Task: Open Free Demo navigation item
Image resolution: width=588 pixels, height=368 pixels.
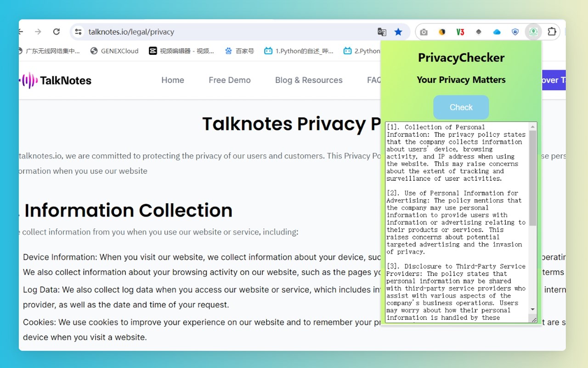Action: [x=230, y=80]
